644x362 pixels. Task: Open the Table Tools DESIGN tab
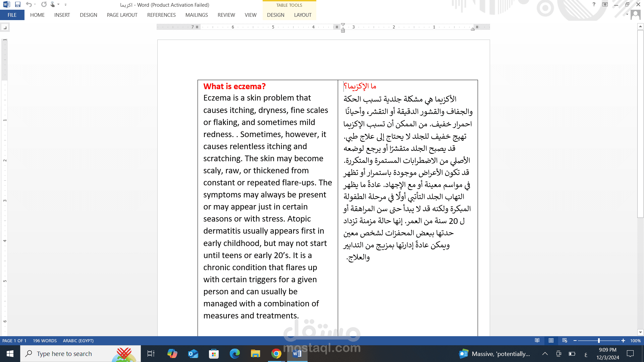[x=276, y=15]
